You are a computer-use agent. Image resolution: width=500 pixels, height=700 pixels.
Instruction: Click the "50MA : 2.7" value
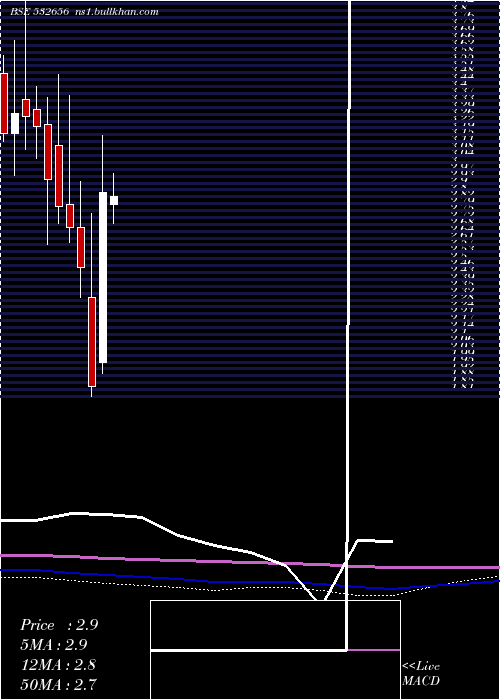58,684
